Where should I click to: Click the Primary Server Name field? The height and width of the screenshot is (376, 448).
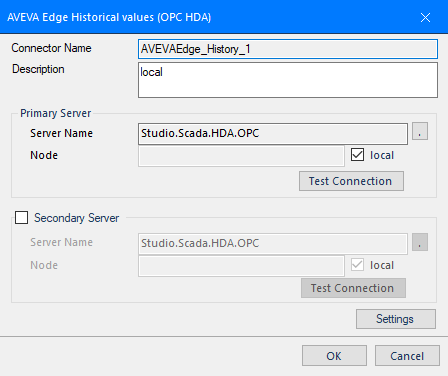[x=273, y=134]
